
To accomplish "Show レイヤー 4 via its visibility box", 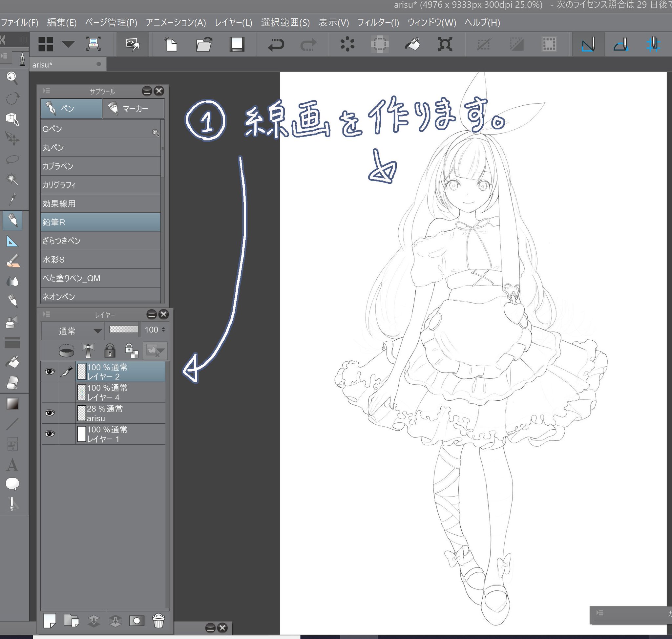I will 50,393.
